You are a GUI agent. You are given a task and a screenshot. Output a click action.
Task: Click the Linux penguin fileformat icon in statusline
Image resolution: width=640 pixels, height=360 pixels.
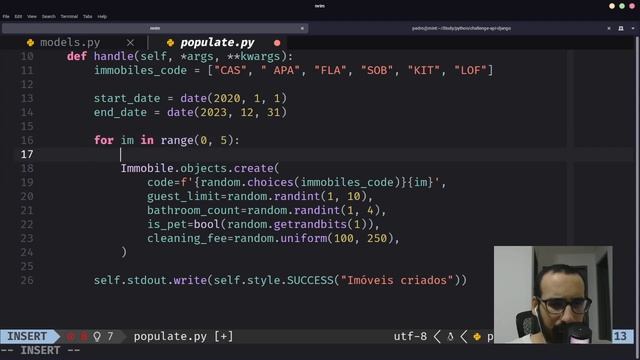(451, 337)
